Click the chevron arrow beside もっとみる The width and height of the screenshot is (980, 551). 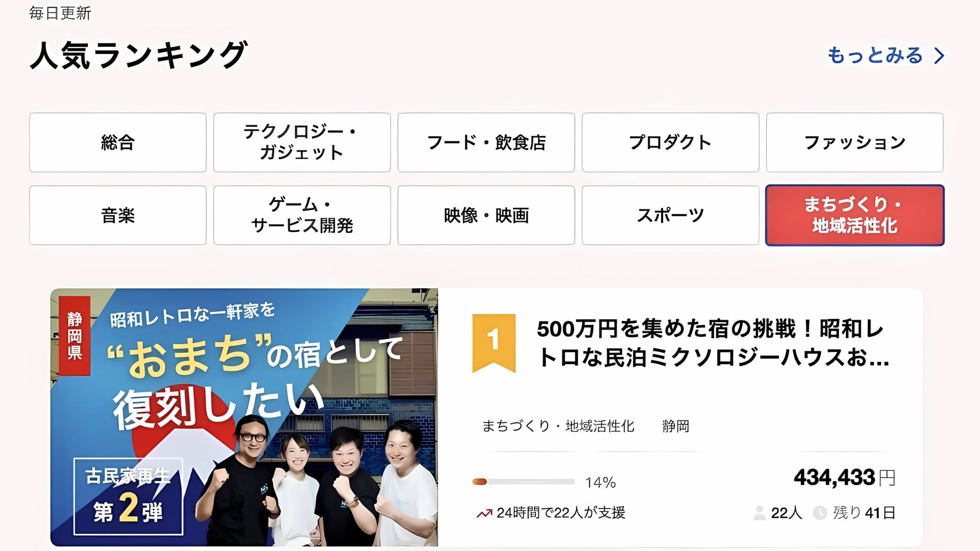tap(939, 56)
